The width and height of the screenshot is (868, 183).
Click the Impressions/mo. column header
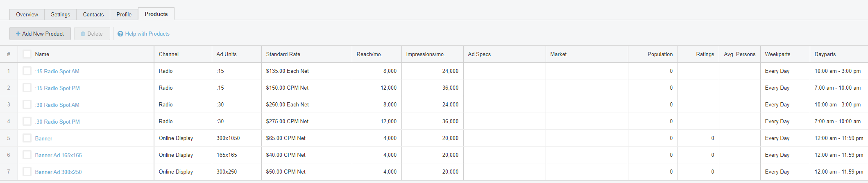(x=425, y=54)
